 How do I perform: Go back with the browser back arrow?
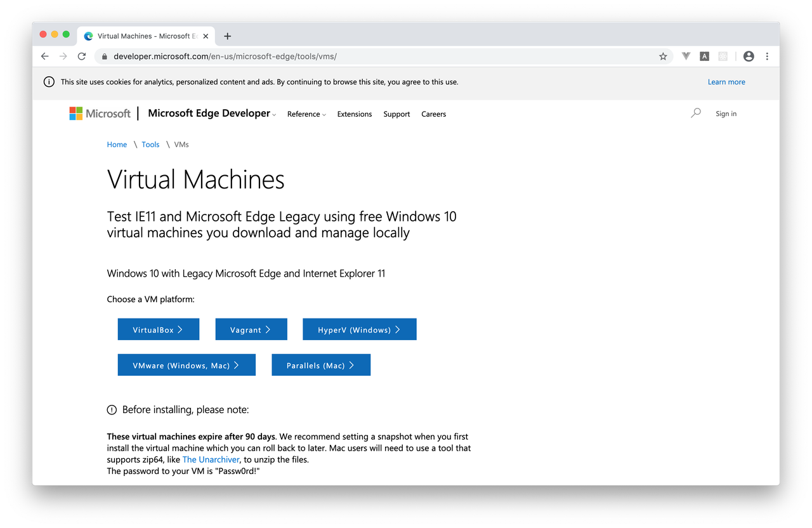click(44, 56)
